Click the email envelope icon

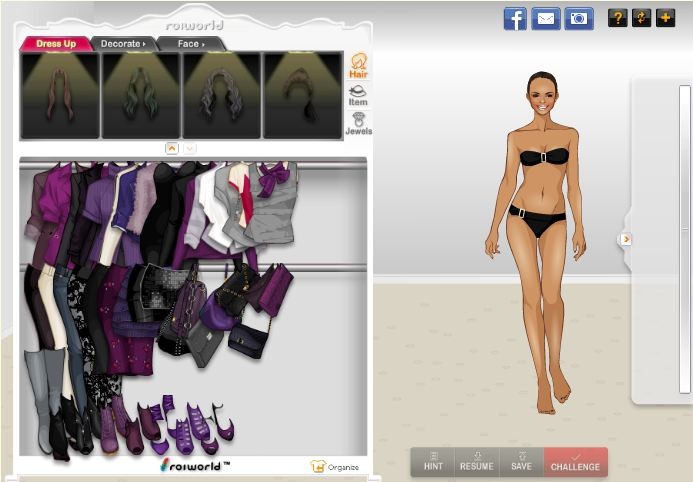coord(546,18)
